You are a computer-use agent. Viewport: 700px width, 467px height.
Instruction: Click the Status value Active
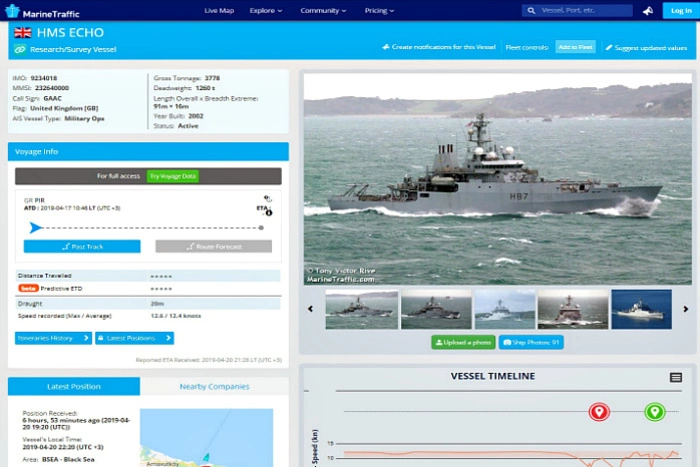tap(188, 126)
